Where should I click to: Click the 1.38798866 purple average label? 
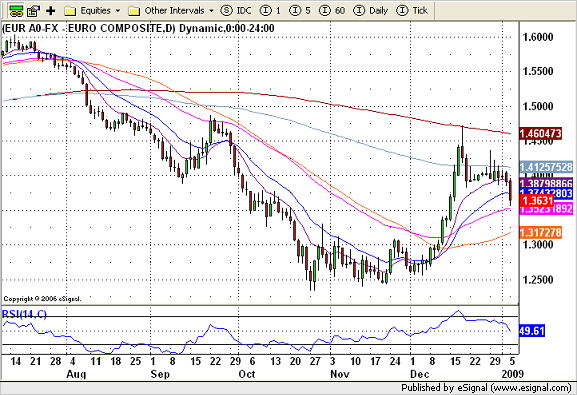(x=546, y=183)
